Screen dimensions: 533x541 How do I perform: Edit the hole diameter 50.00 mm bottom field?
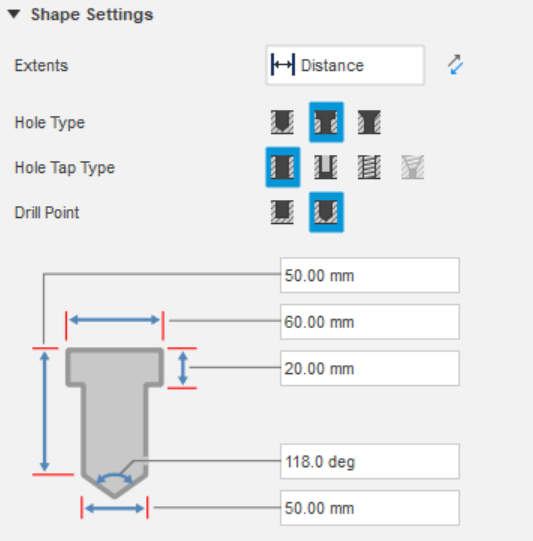coord(370,508)
